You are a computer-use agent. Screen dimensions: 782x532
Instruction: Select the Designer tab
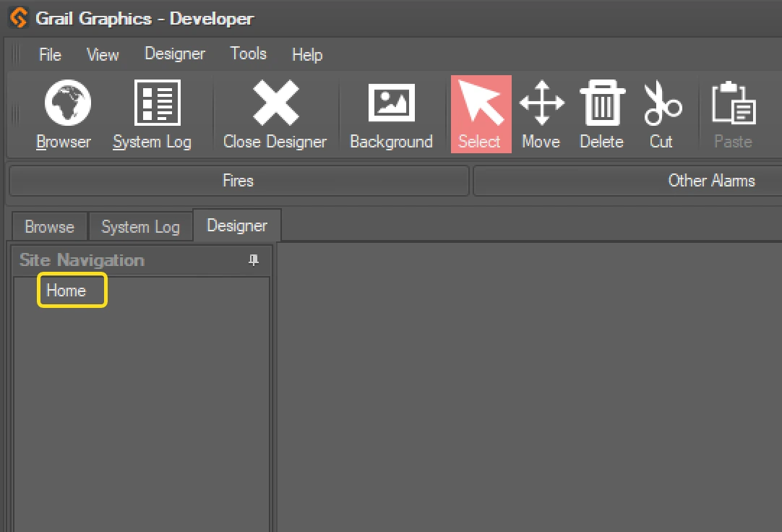coord(237,225)
